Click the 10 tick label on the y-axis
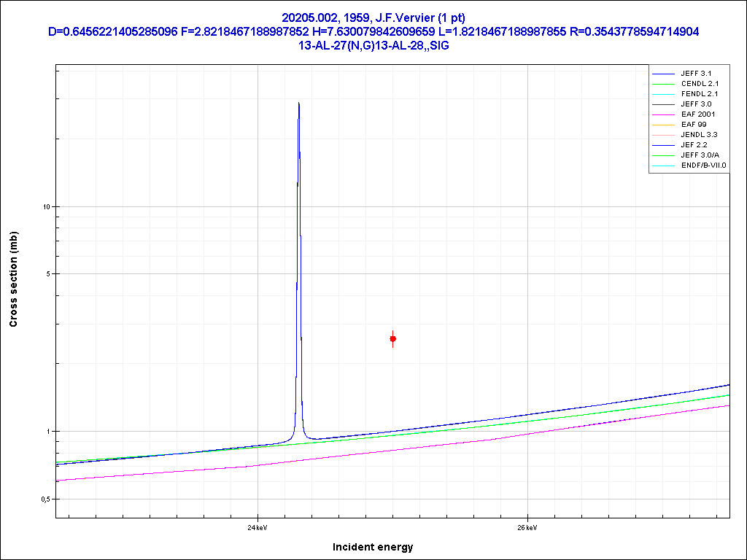 [45, 207]
